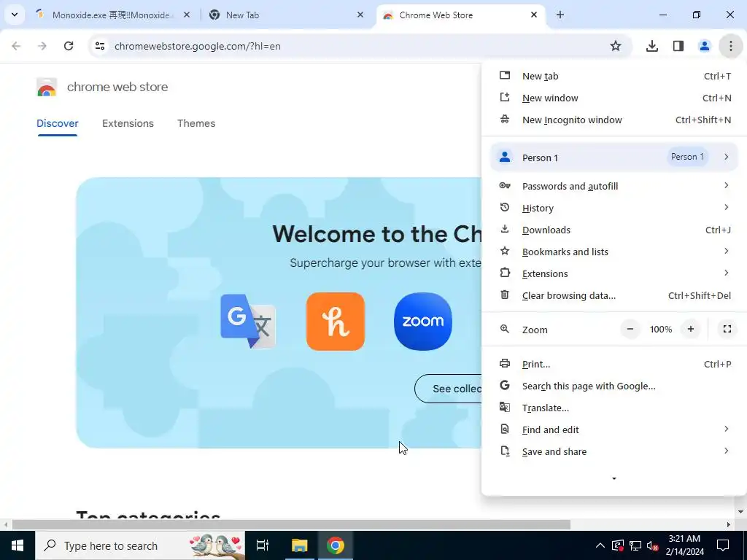
Task: Increase zoom with the plus button
Action: coord(691,329)
